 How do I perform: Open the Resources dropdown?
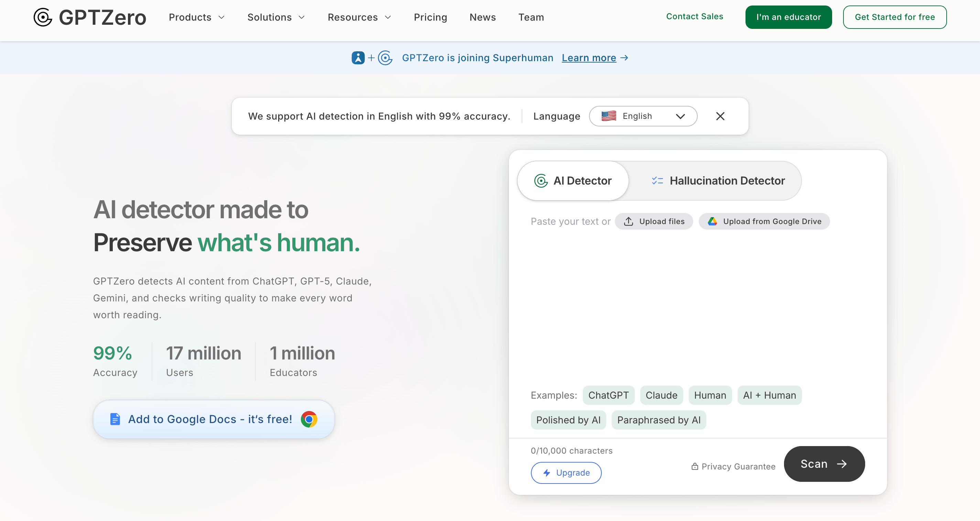359,17
